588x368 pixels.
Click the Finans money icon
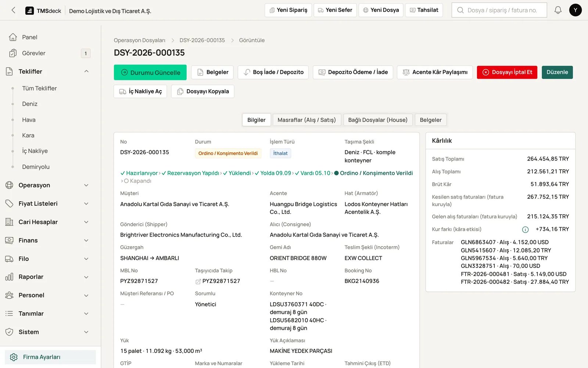[x=10, y=240]
